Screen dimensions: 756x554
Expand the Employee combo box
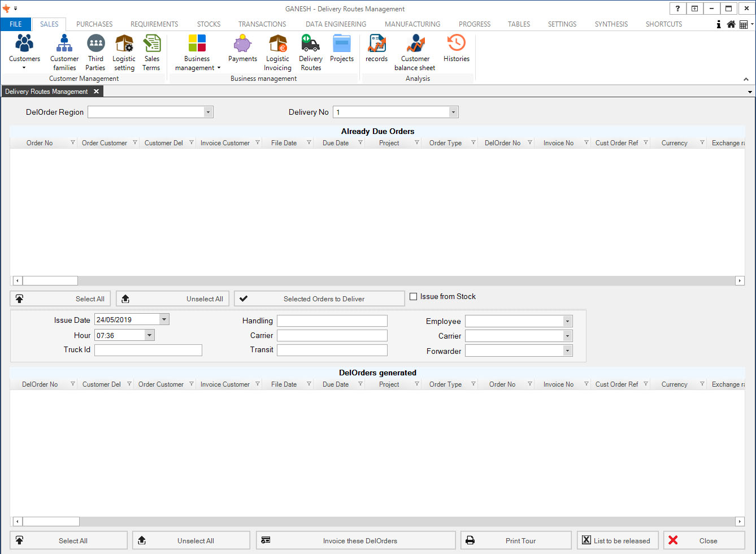point(567,322)
